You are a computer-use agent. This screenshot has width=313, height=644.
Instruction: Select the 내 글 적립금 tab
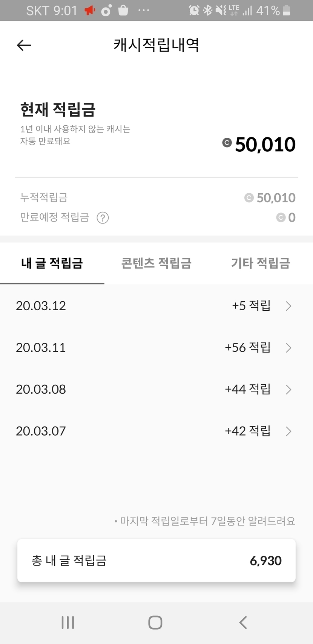pyautogui.click(x=52, y=263)
